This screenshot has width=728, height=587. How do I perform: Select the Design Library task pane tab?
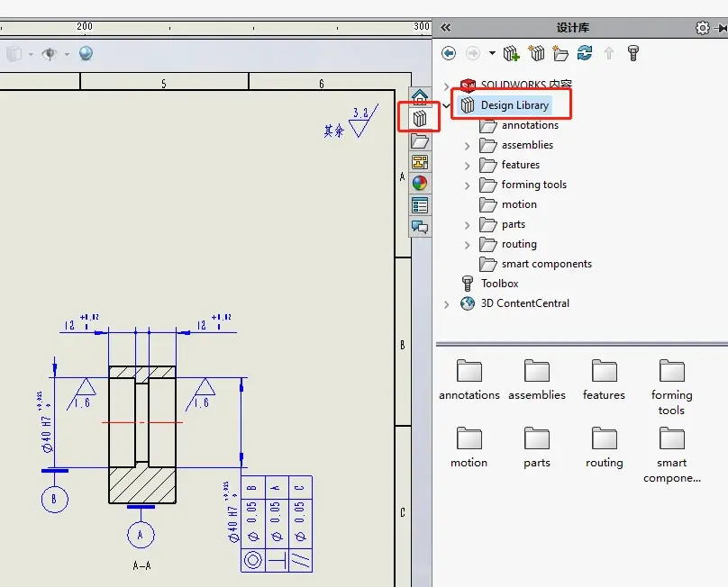(420, 119)
